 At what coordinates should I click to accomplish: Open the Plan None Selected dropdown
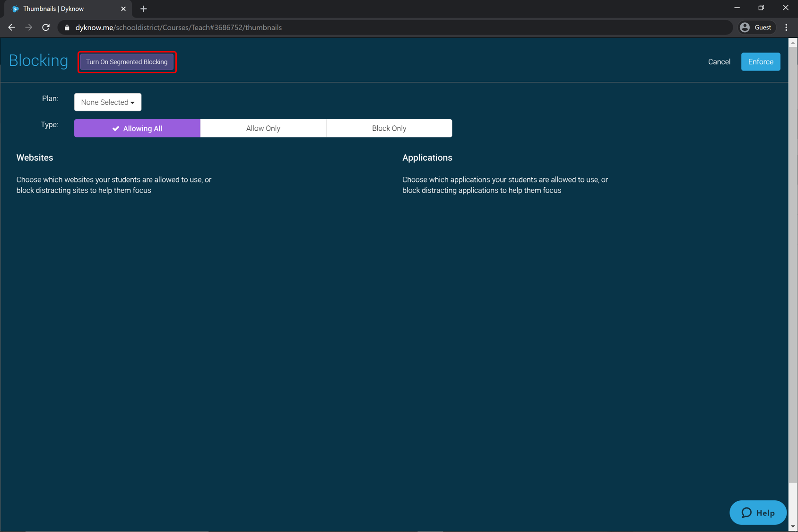coord(108,102)
